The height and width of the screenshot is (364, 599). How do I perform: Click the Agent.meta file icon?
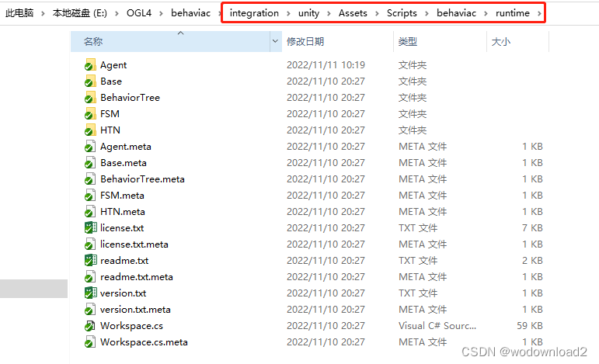pos(90,147)
